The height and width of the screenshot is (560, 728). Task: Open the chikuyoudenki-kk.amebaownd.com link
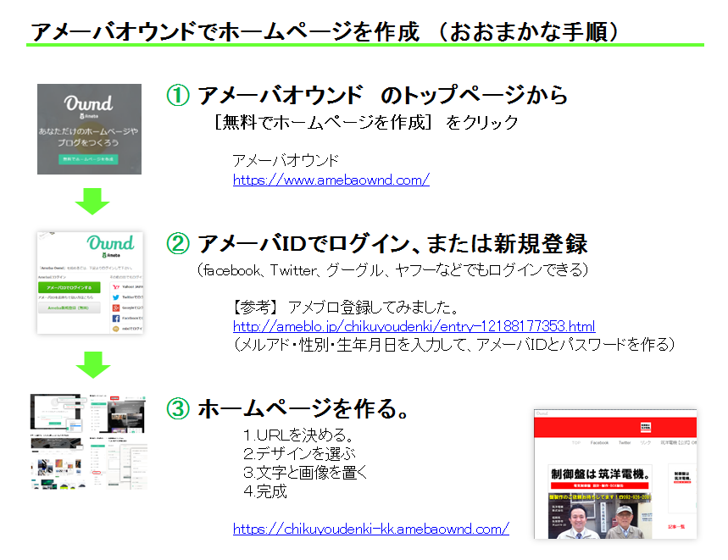(371, 529)
